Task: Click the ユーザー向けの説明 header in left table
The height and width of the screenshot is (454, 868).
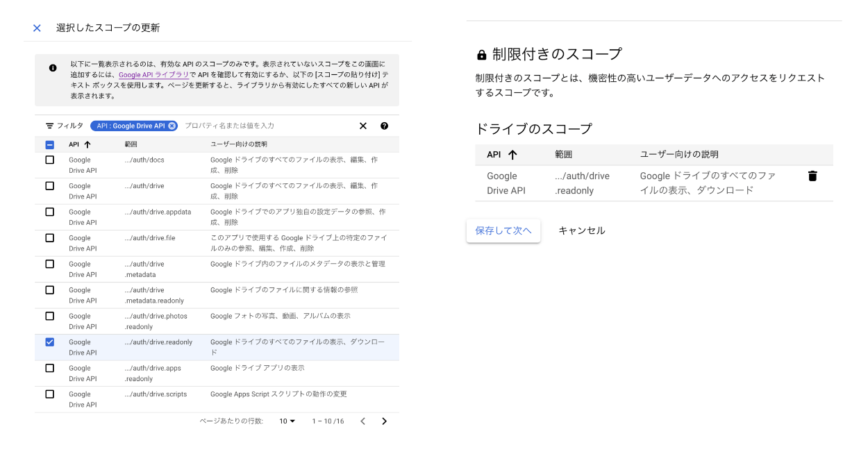Action: 239,144
